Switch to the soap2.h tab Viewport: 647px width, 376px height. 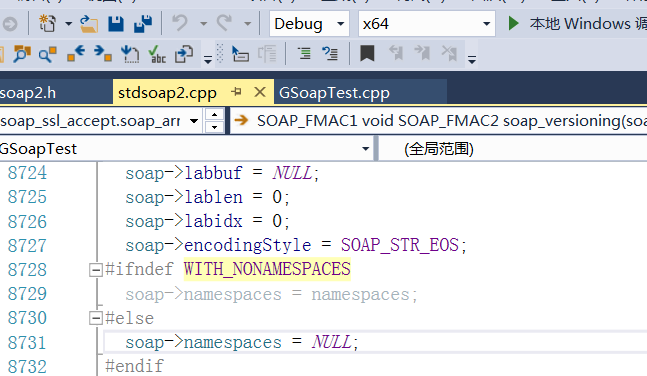28,93
